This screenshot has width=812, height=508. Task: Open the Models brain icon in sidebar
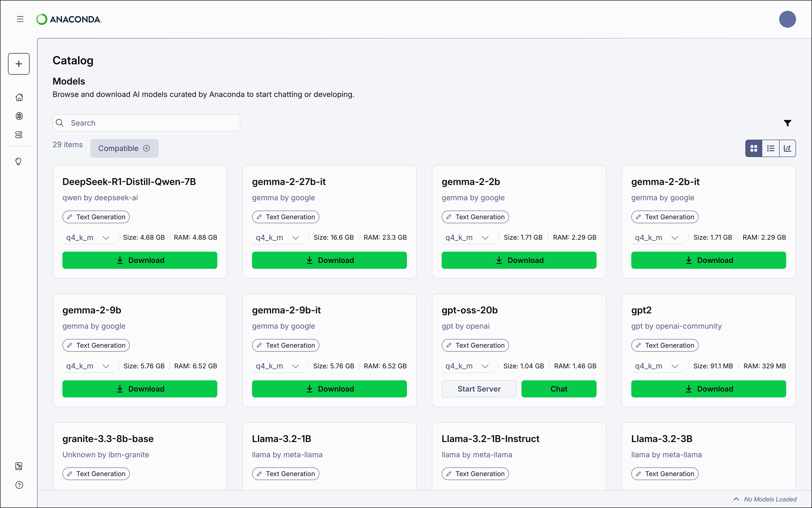pyautogui.click(x=19, y=116)
